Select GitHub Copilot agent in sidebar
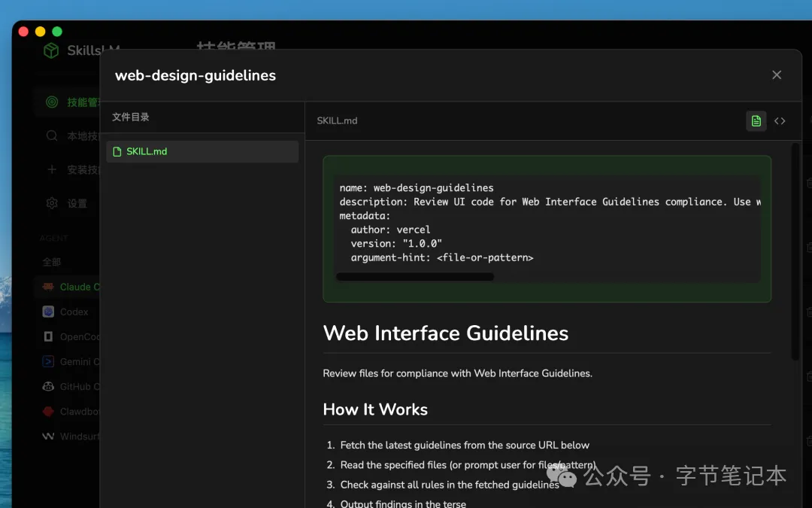 (x=68, y=386)
